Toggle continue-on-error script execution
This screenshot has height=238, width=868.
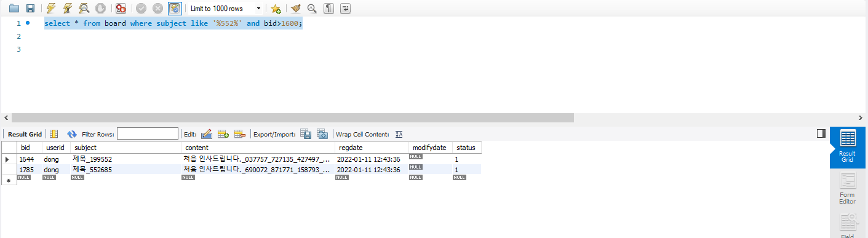(121, 9)
